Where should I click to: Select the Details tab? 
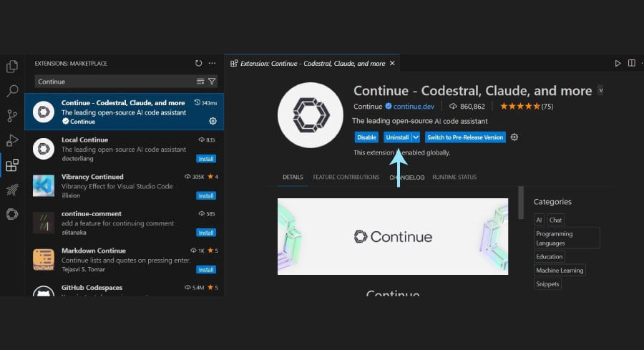click(x=293, y=177)
